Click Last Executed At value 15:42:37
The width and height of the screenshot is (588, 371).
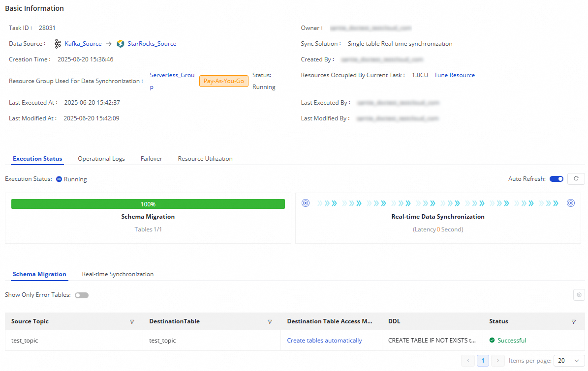pyautogui.click(x=92, y=103)
